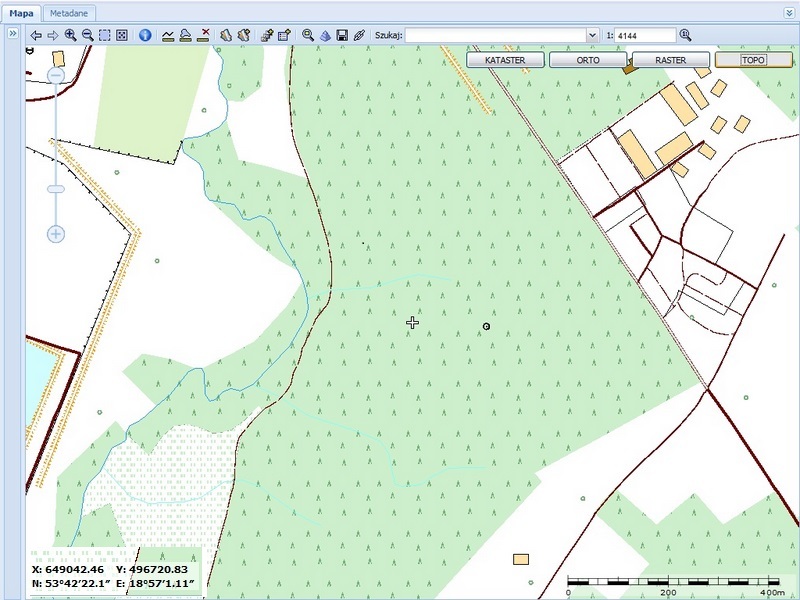This screenshot has width=800, height=600.
Task: Click the zoom out magnifier tool
Action: click(87, 35)
